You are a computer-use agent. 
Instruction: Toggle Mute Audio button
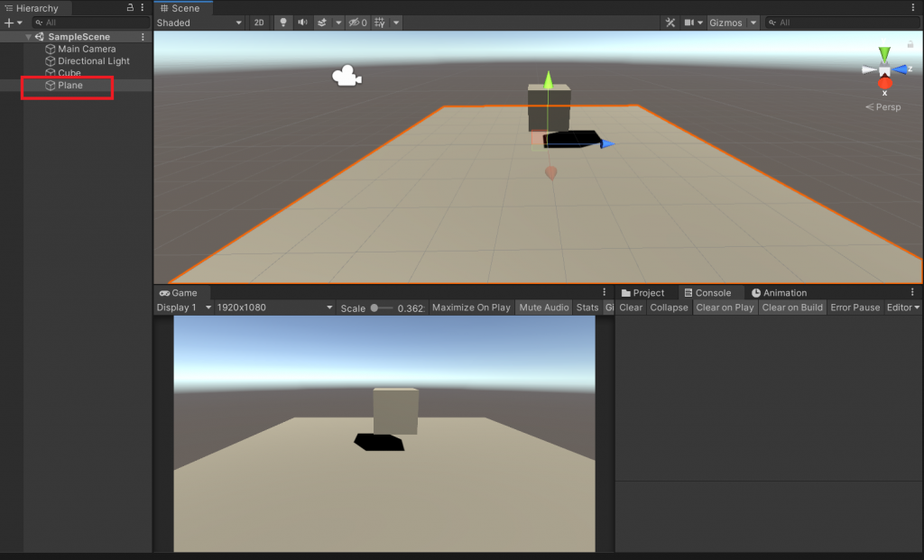544,308
